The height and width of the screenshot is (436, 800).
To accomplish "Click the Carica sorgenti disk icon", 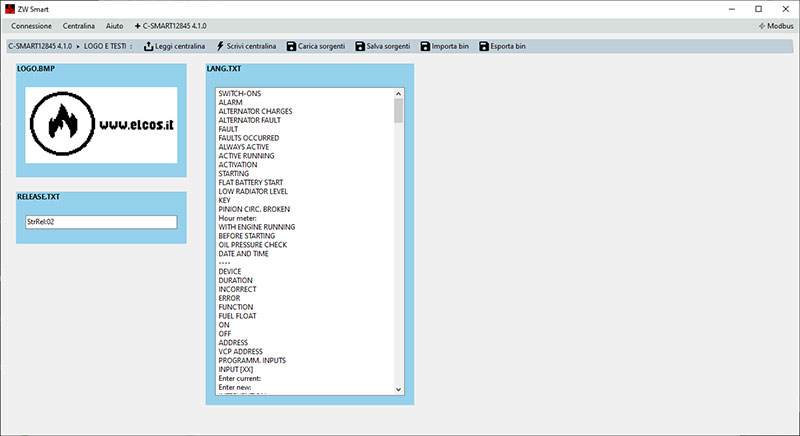I will tap(291, 46).
